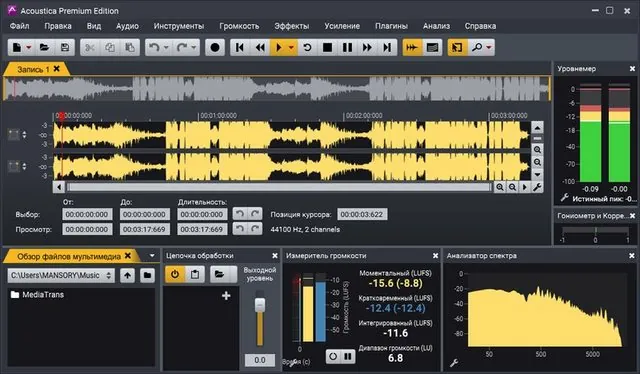Redo the view range change
640x374 pixels.
[255, 229]
